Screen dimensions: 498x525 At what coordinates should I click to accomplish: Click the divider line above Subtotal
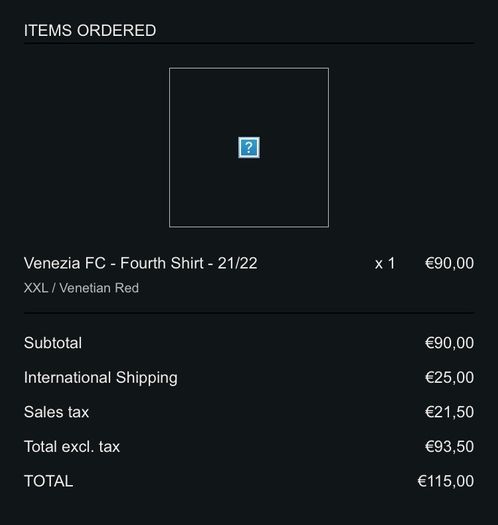(249, 313)
